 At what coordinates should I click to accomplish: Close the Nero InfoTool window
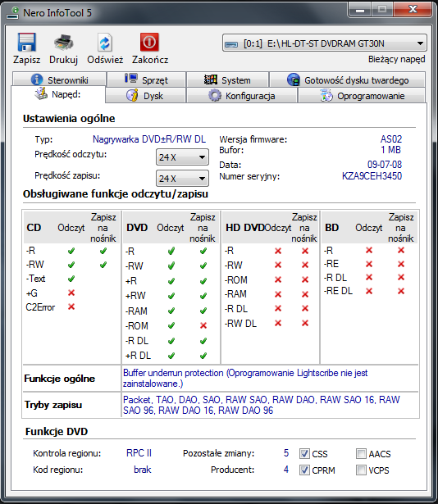[413, 9]
